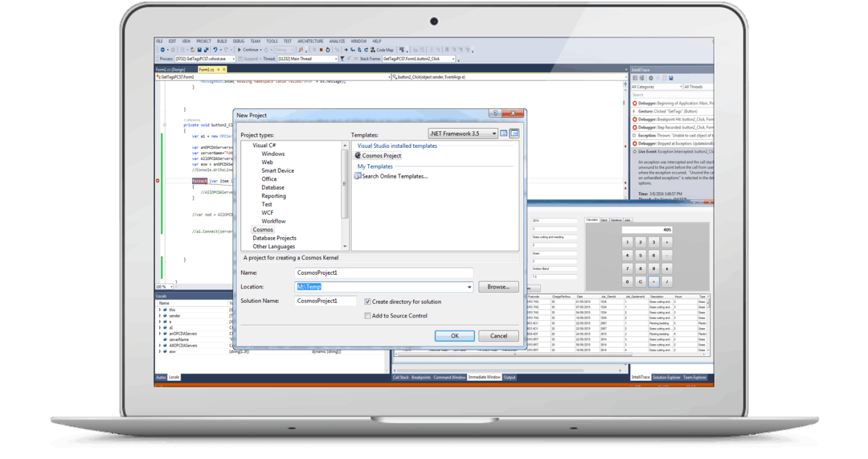Click the Undo arrow in the toolbar

(x=215, y=49)
